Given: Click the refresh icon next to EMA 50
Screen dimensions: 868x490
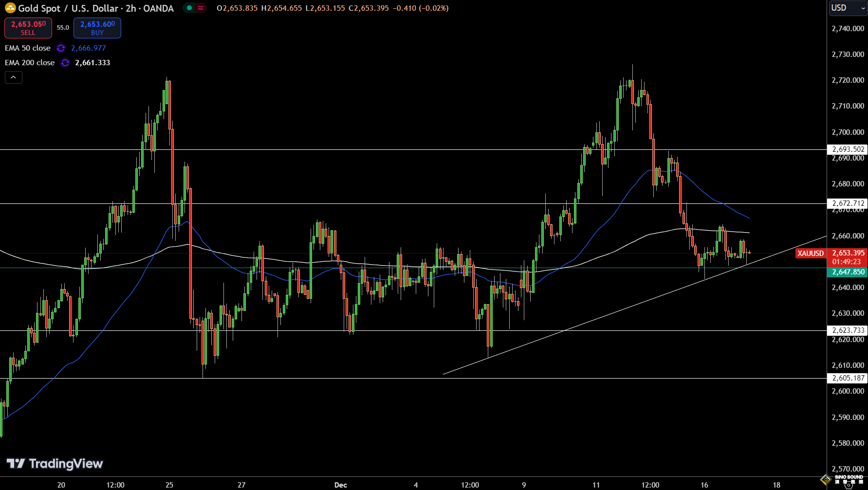Looking at the screenshot, I should 61,48.
